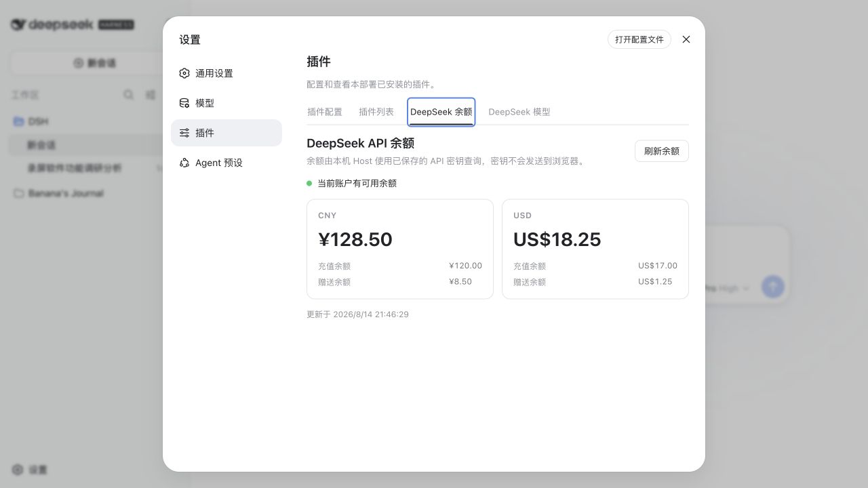Switch to the DeepSeek 模型 tab

[519, 112]
